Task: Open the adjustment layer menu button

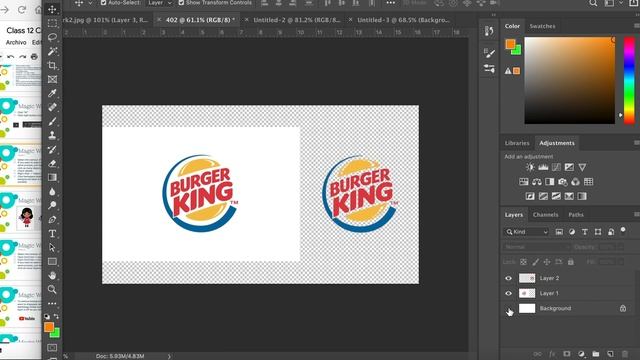Action: click(x=581, y=354)
